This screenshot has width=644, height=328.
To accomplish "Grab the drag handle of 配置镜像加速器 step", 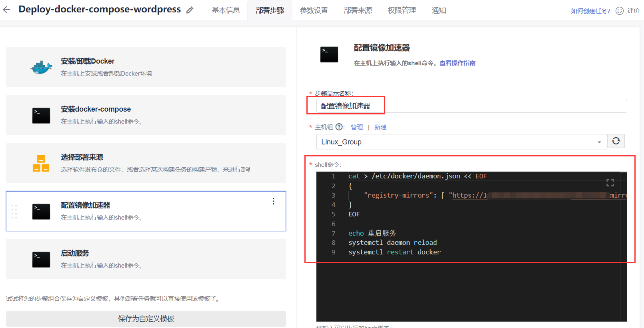I will click(14, 212).
